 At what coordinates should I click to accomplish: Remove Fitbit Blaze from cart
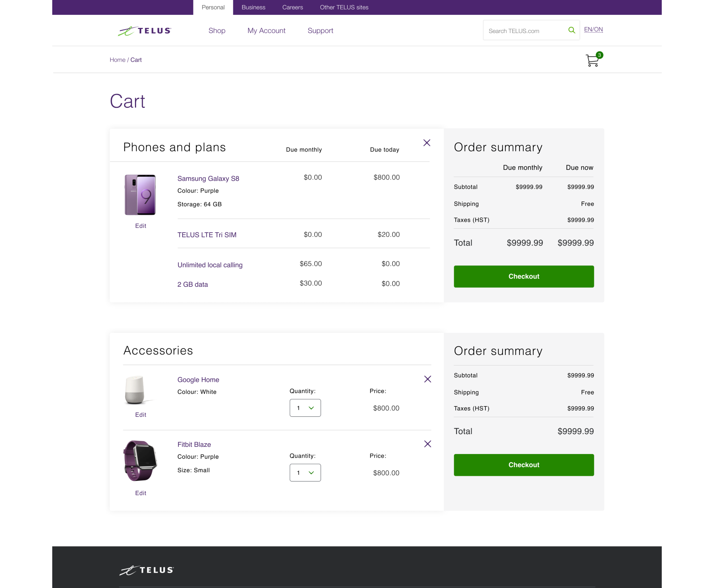(427, 444)
